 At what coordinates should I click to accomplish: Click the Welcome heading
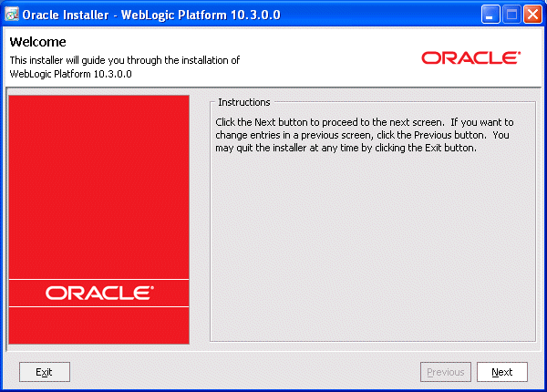pos(37,42)
